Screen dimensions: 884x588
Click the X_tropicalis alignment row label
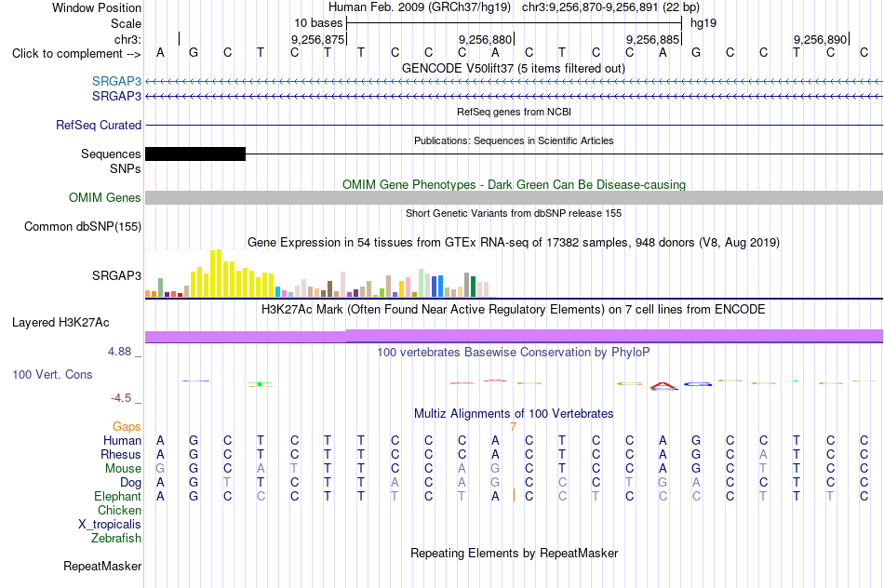pyautogui.click(x=110, y=525)
